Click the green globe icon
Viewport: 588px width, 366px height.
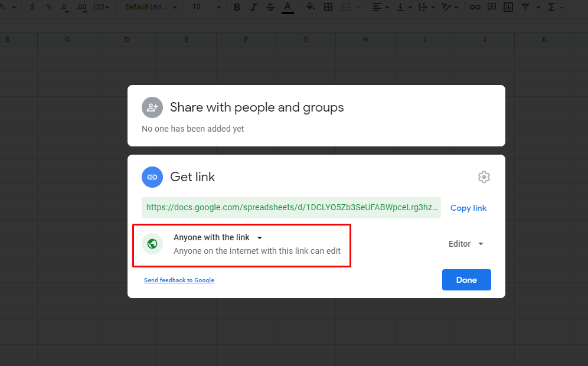pos(152,244)
